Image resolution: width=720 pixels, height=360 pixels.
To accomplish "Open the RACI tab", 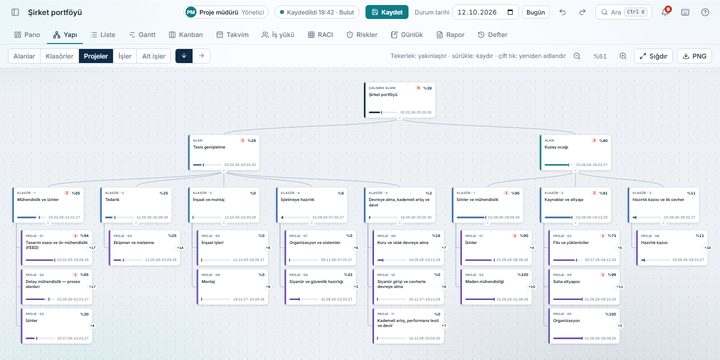I will point(321,34).
